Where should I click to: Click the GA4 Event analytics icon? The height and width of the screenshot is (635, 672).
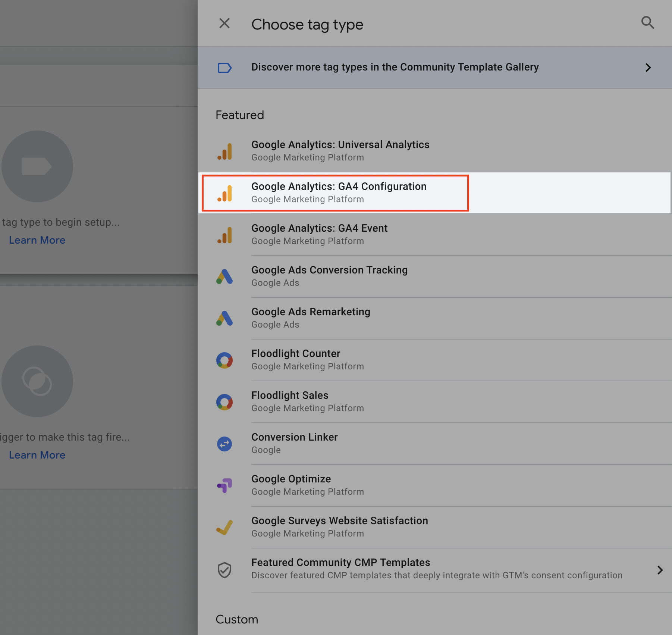(225, 234)
